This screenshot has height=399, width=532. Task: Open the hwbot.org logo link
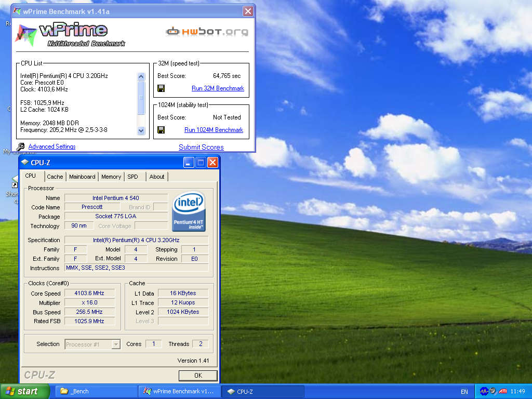[x=207, y=32]
